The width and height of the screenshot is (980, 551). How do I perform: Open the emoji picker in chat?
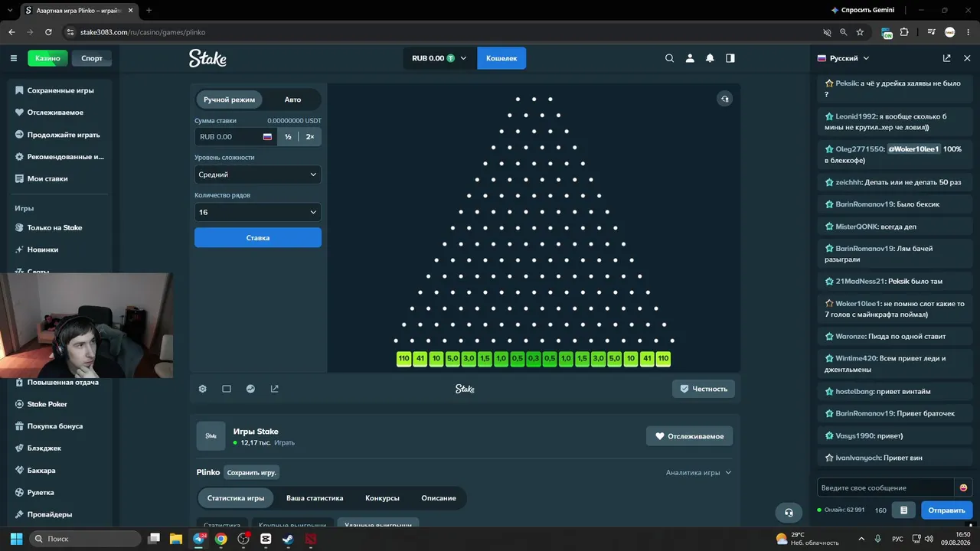tap(963, 487)
